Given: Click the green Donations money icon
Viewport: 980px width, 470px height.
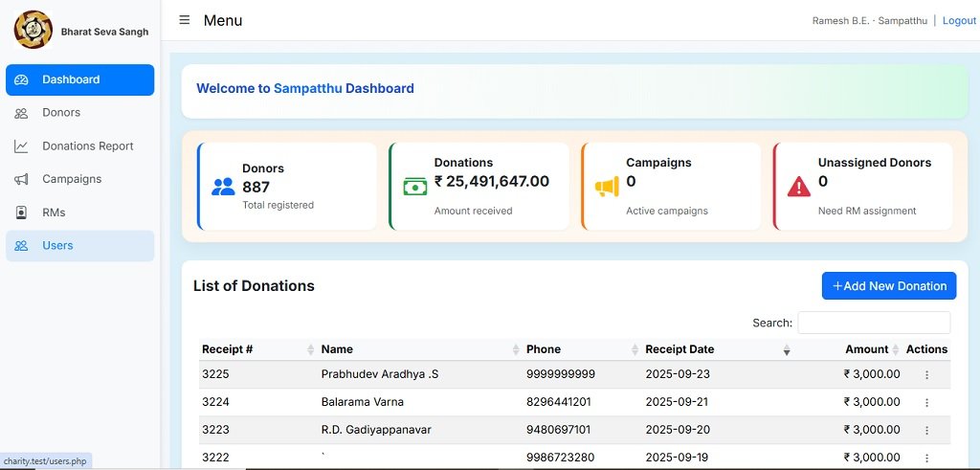Looking at the screenshot, I should tap(415, 187).
